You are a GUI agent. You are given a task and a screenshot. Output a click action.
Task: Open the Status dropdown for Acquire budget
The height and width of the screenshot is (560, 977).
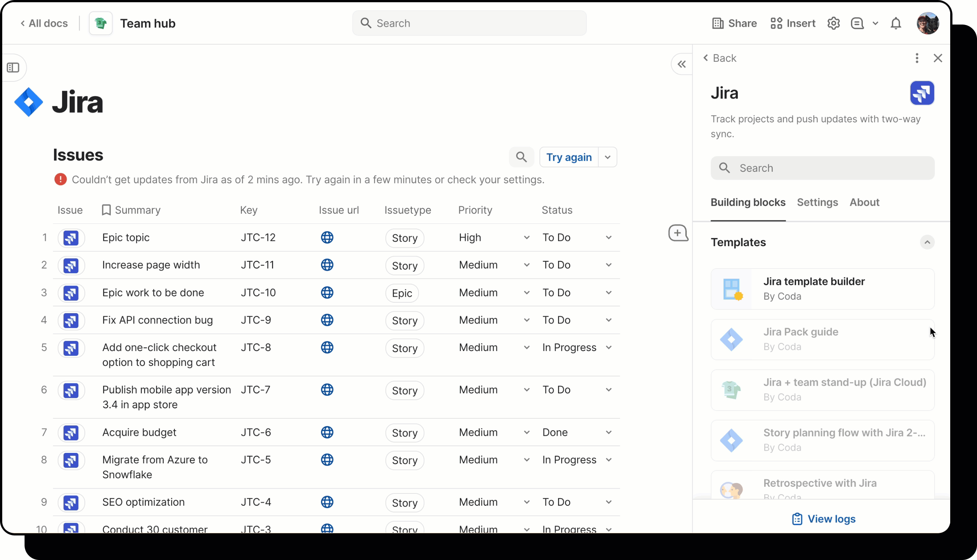(608, 432)
